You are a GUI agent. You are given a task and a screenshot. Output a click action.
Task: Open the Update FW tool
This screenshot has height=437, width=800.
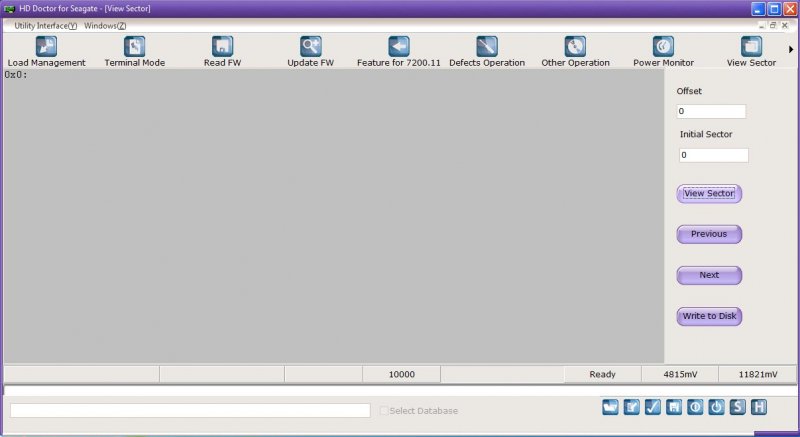pyautogui.click(x=311, y=52)
